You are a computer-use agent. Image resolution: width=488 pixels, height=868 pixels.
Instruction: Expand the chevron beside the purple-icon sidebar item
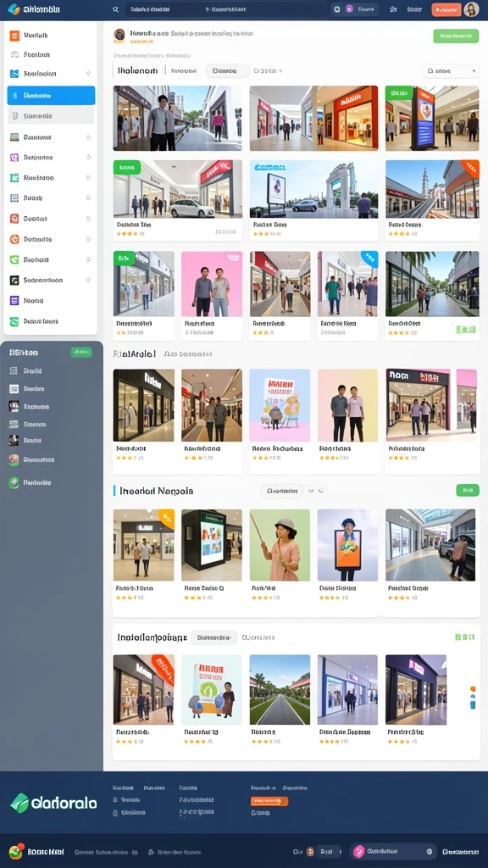click(x=88, y=157)
